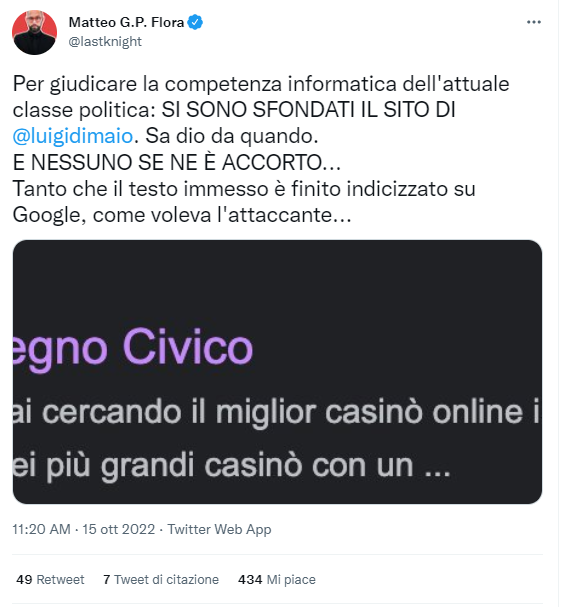Open the three-dot more options menu
Viewport: 568px width, 607px height.
click(534, 22)
